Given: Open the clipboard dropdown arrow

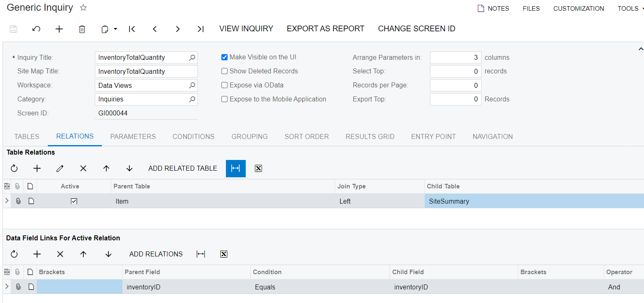Looking at the screenshot, I should pos(115,29).
